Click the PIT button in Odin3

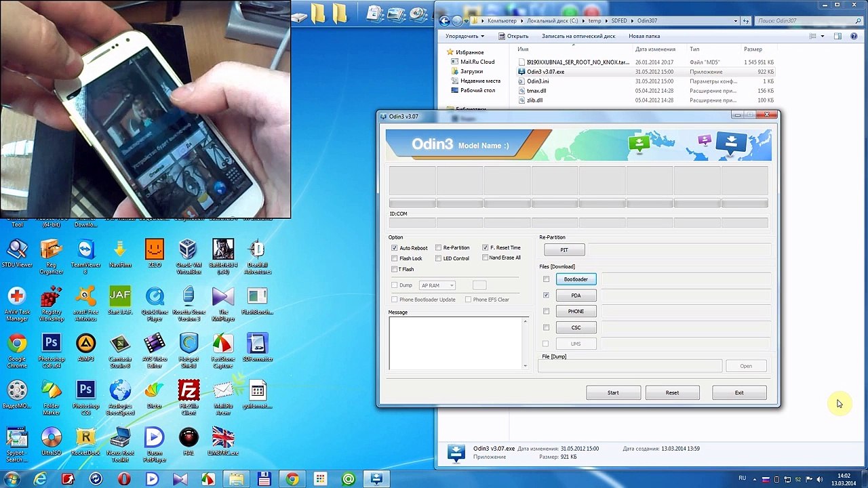point(564,250)
